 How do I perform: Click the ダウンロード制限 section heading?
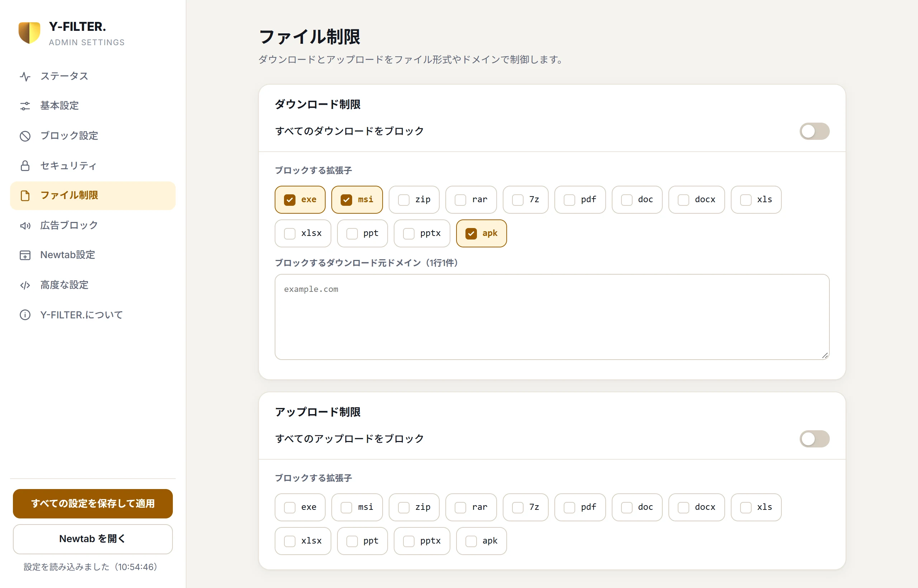318,104
